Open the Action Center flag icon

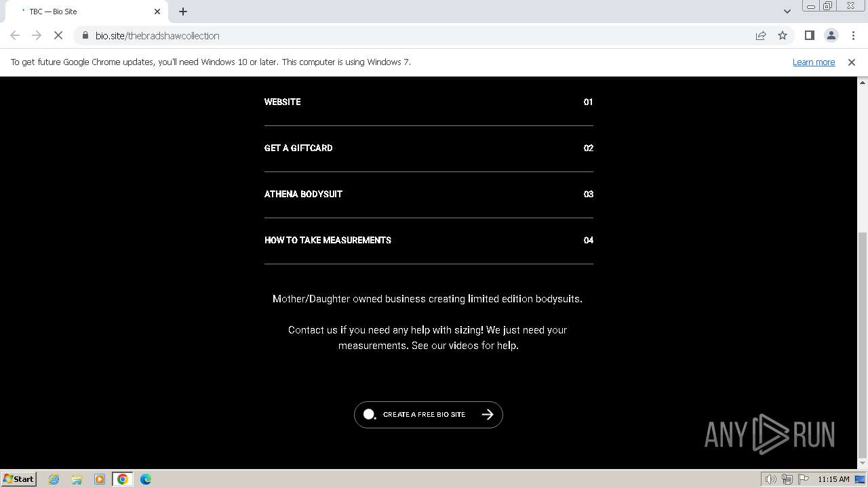(803, 479)
